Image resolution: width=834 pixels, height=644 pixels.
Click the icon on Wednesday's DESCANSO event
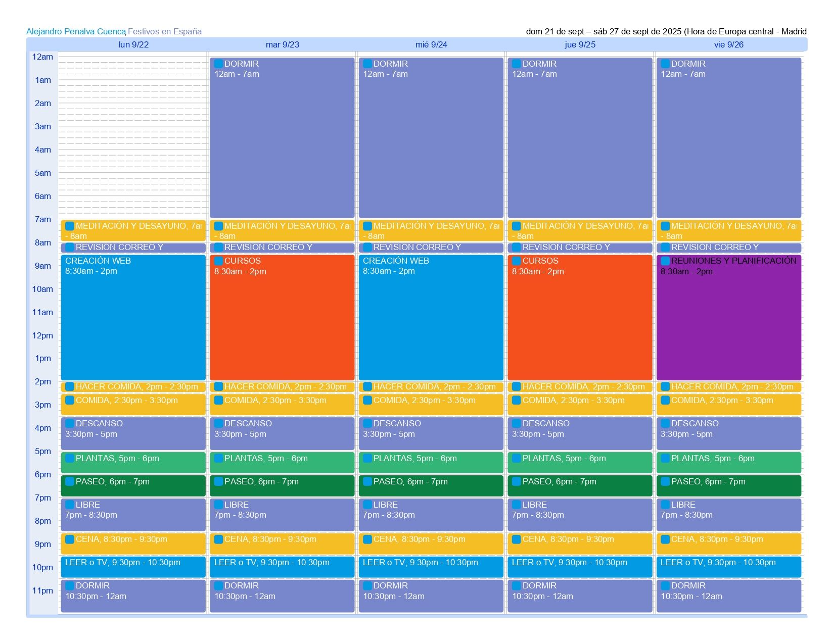coord(367,423)
